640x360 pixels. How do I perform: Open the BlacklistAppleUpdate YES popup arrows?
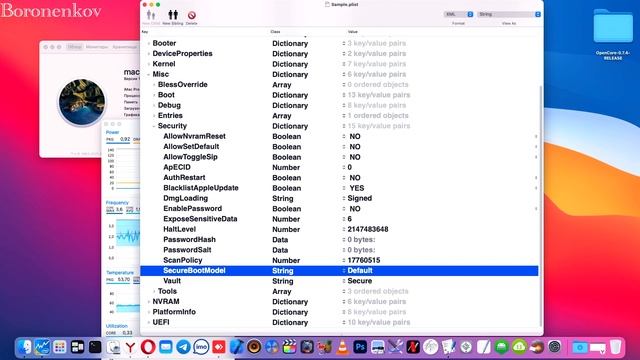pos(536,188)
